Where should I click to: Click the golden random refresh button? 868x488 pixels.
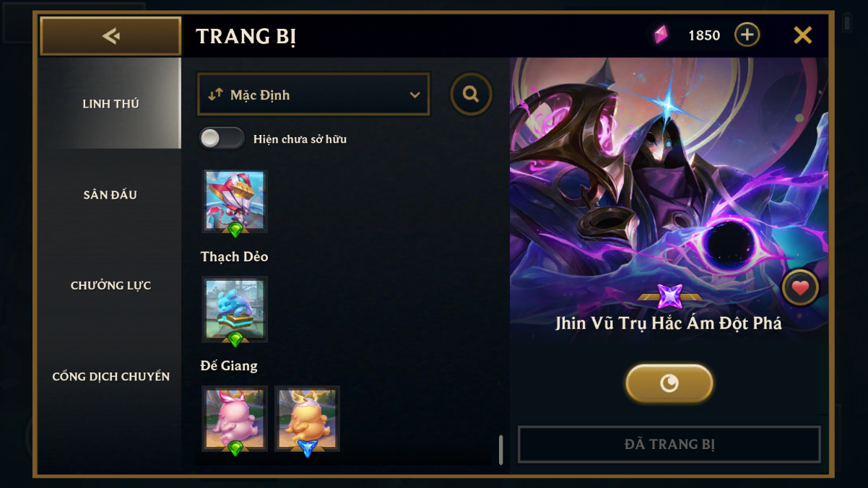click(669, 383)
